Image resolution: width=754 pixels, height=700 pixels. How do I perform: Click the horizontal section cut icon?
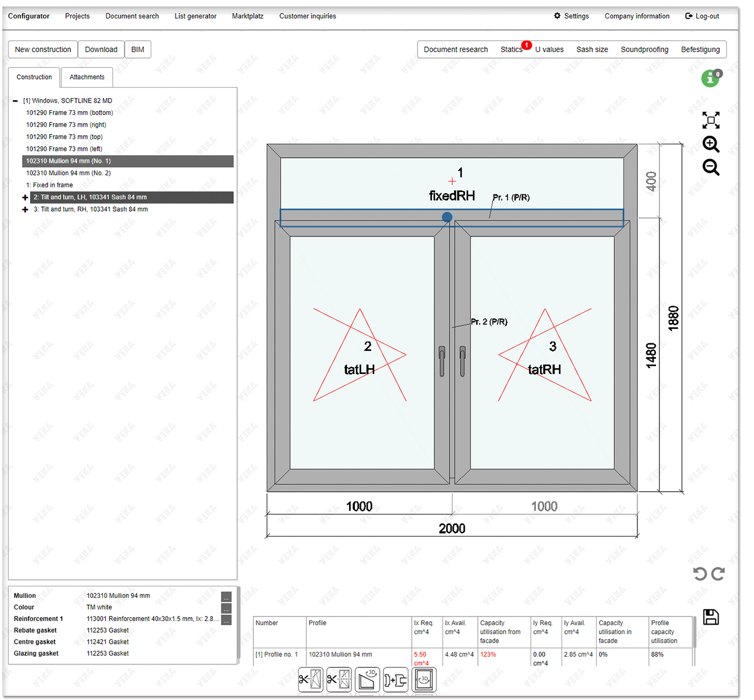[339, 679]
